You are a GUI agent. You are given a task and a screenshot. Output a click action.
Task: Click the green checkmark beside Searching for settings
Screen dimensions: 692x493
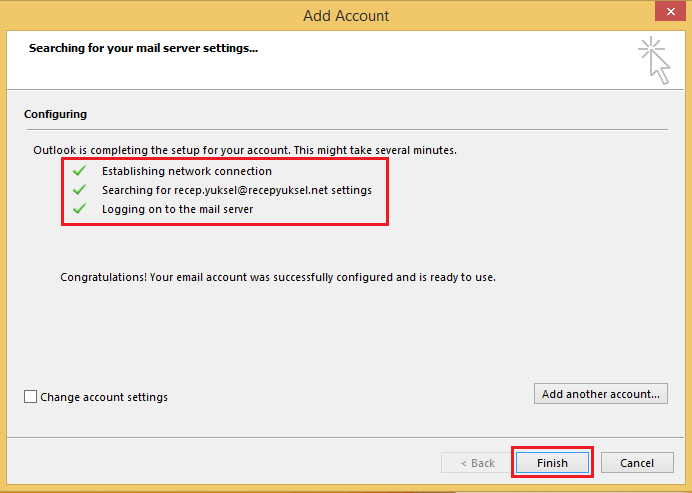coord(79,190)
